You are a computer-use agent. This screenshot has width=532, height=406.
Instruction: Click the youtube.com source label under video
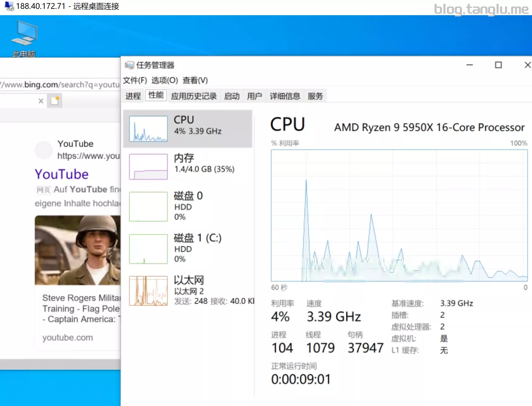click(68, 338)
